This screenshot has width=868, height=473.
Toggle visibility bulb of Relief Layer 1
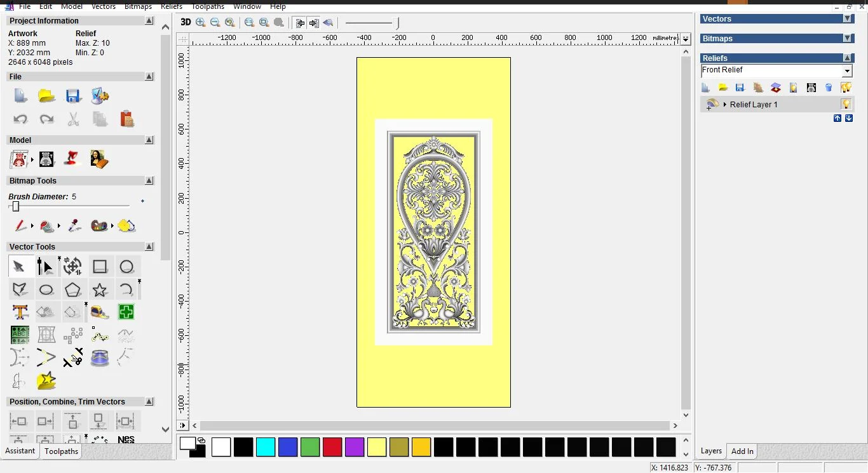846,104
